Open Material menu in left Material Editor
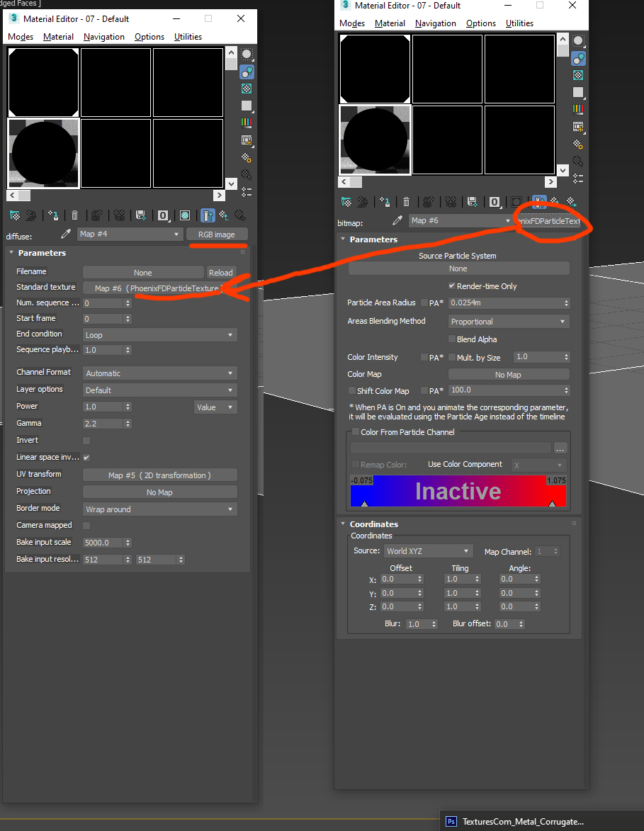Viewport: 644px width, 831px height. [58, 37]
